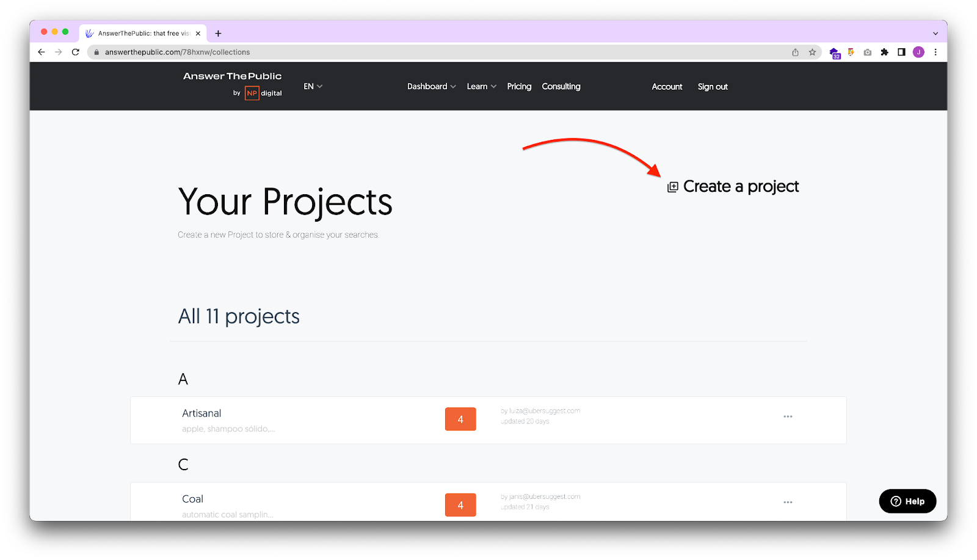Open the camera screenshot extension
This screenshot has width=977, height=560.
point(868,52)
